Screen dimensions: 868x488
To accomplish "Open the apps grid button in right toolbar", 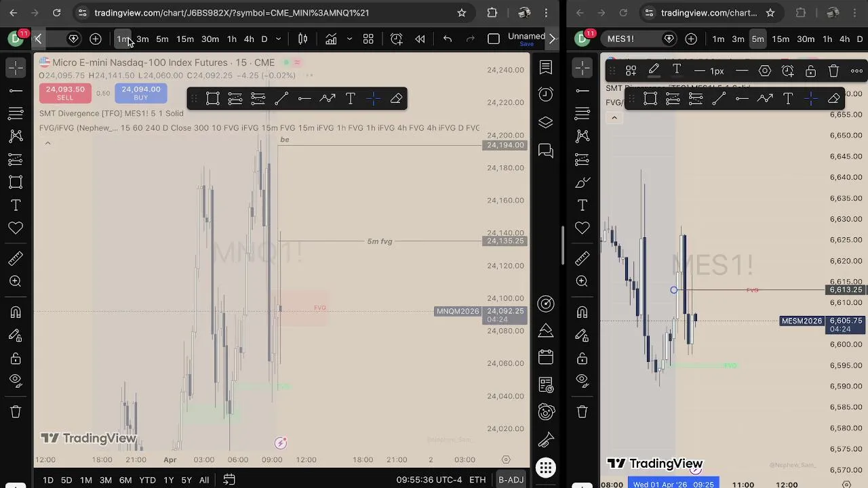I will coord(546,467).
